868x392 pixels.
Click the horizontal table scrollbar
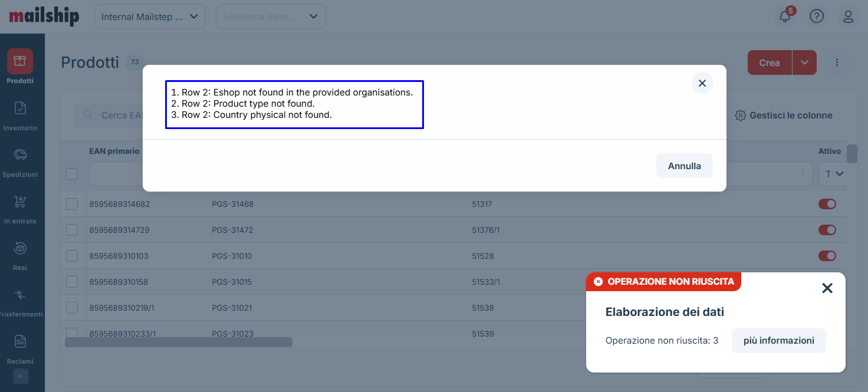point(179,342)
